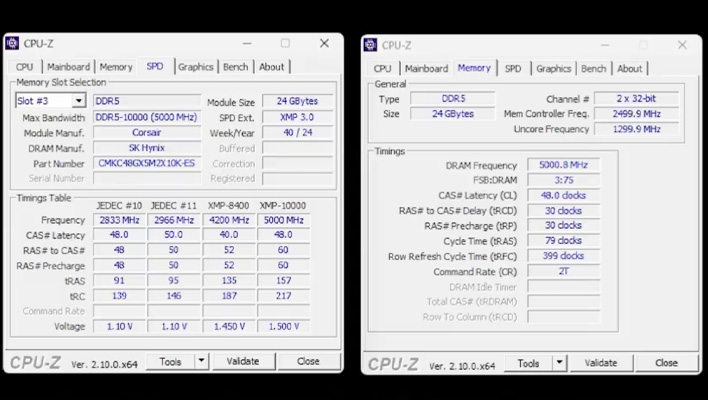The height and width of the screenshot is (400, 708).
Task: Click FSB:DRAM value 3:75
Action: point(564,180)
